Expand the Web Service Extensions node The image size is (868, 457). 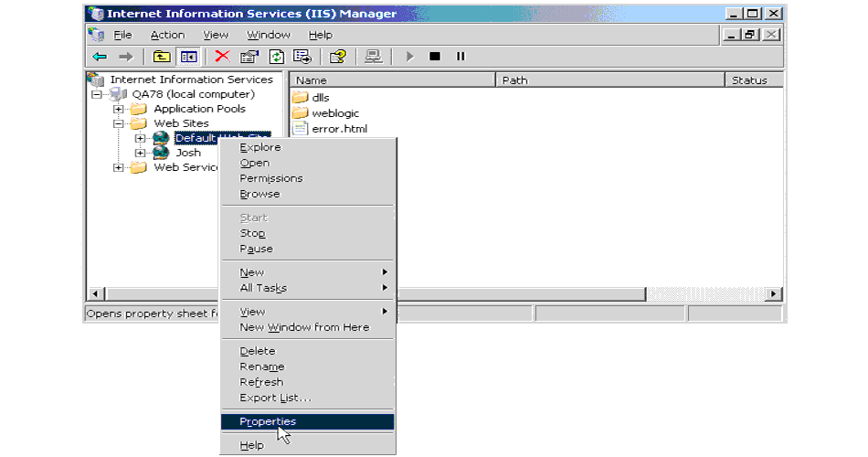click(118, 167)
